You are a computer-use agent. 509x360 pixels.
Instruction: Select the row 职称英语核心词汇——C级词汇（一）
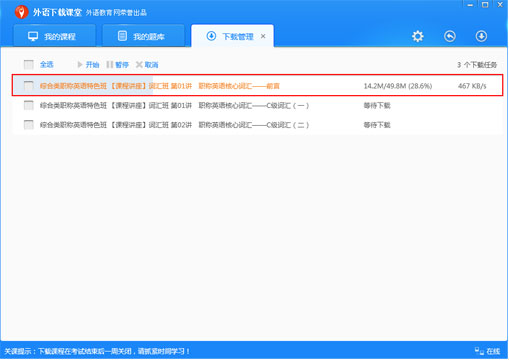tap(257, 105)
